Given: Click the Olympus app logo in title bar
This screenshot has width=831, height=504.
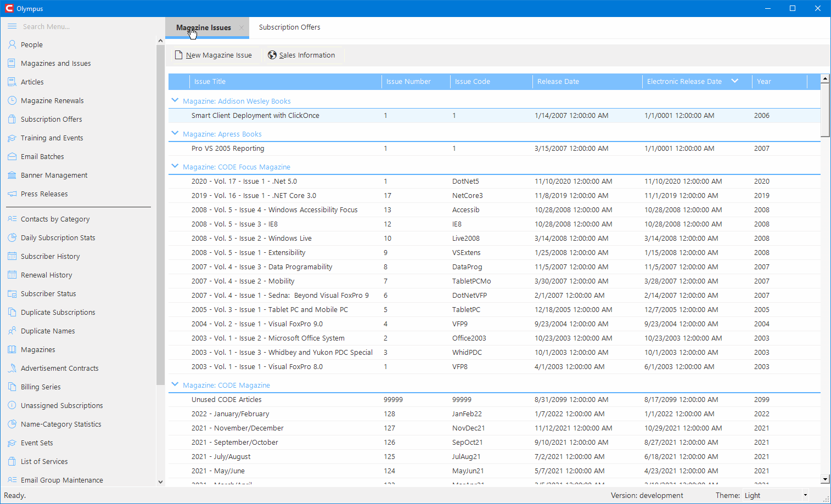Looking at the screenshot, I should (x=9, y=8).
